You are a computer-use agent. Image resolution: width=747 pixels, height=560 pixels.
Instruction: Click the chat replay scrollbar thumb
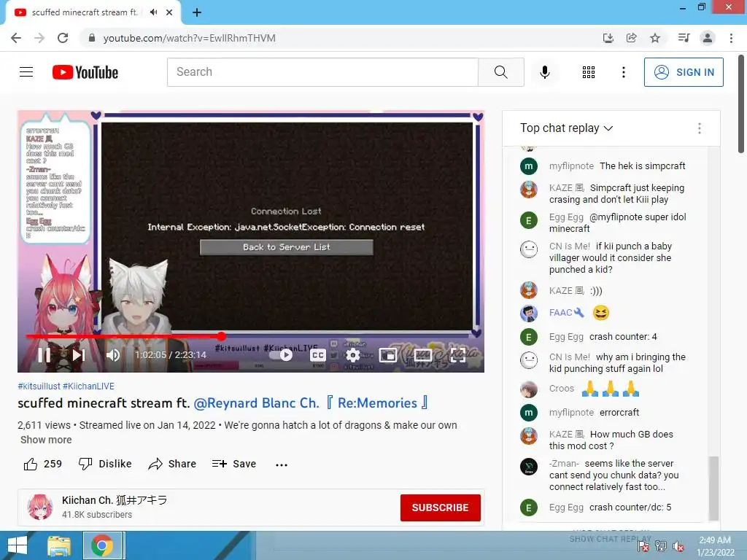point(713,488)
